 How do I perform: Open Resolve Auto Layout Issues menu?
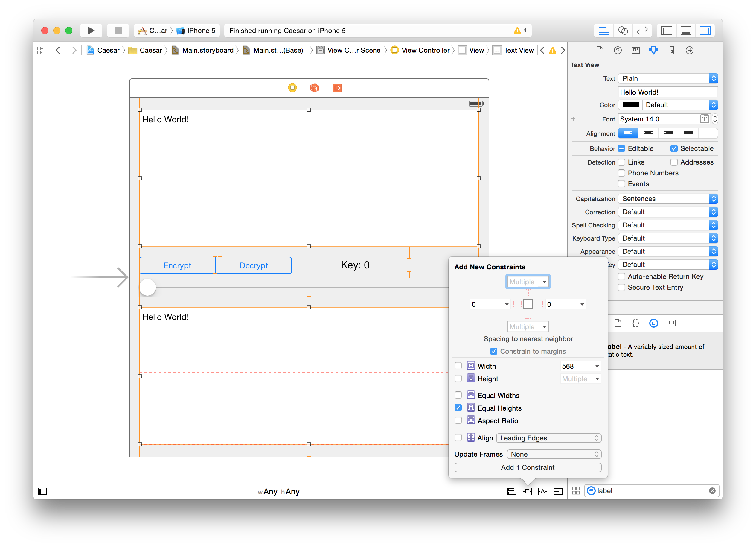[x=543, y=491]
